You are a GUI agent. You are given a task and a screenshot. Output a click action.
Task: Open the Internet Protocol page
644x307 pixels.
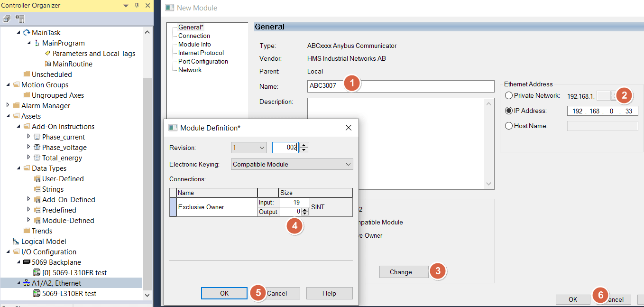(201, 53)
